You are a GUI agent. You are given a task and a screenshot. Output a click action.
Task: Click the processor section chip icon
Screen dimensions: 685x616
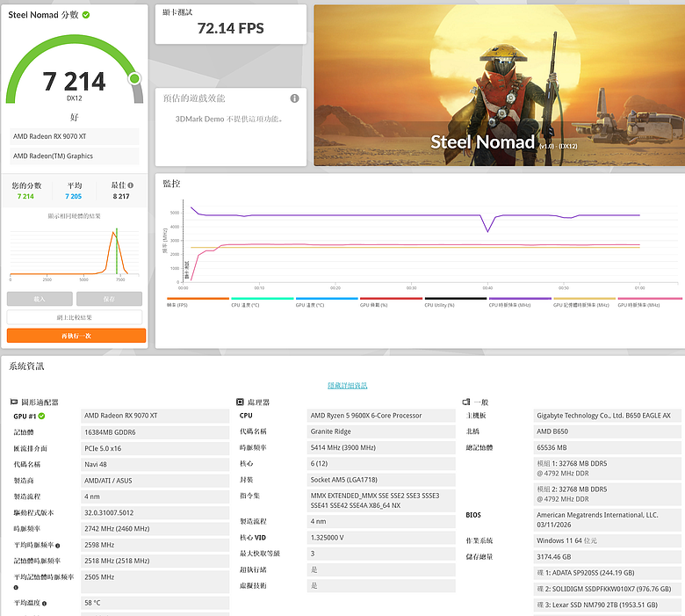[x=240, y=402]
